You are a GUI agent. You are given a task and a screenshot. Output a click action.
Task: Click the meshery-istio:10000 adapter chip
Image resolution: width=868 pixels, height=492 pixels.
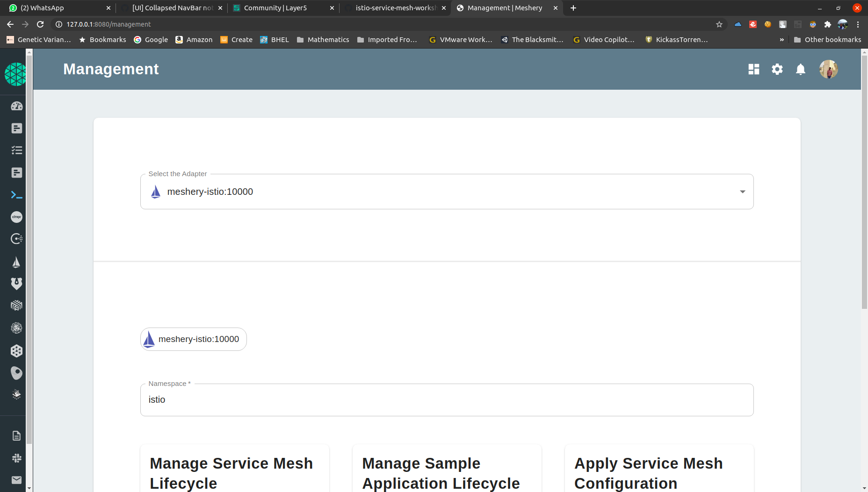tap(194, 339)
